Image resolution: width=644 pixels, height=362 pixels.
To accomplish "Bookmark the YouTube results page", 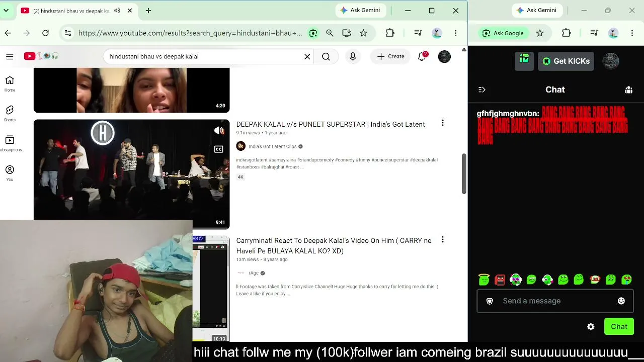I will pos(363,33).
